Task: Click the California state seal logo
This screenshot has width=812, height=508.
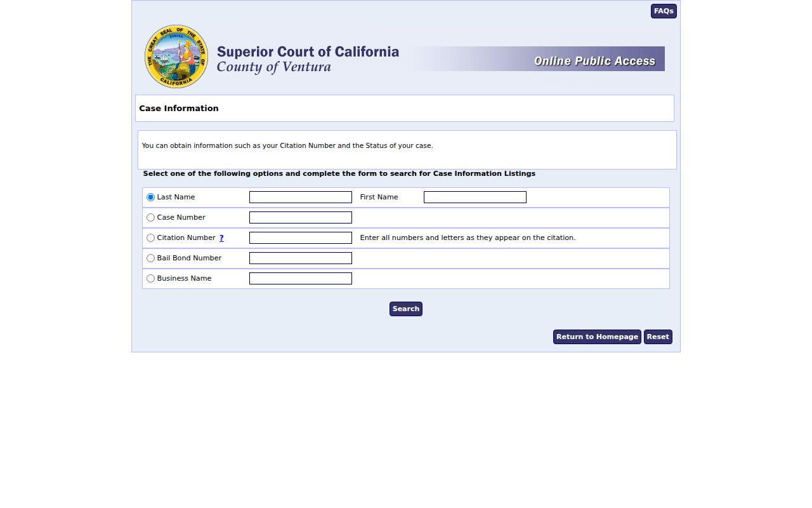Action: (x=176, y=57)
